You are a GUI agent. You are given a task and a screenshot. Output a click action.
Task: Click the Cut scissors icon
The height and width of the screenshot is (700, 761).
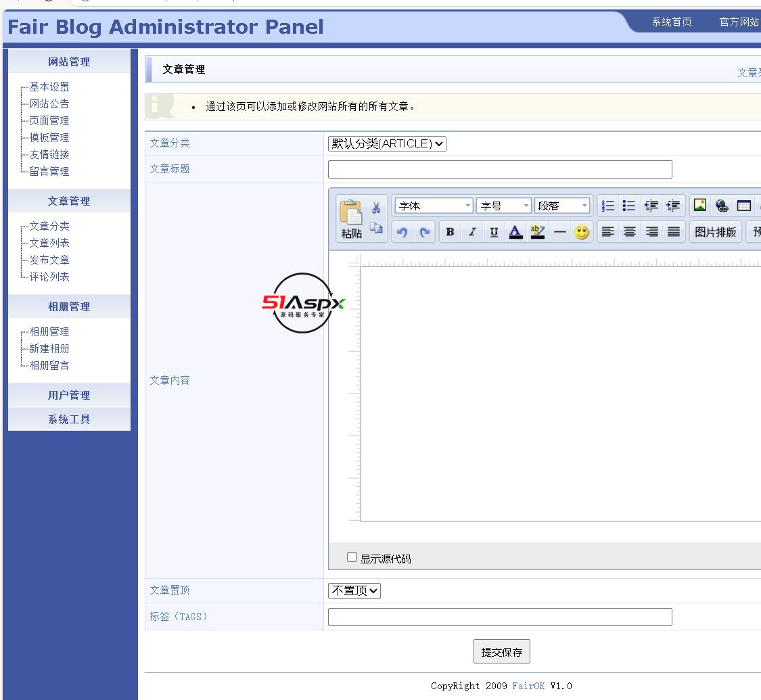[376, 208]
